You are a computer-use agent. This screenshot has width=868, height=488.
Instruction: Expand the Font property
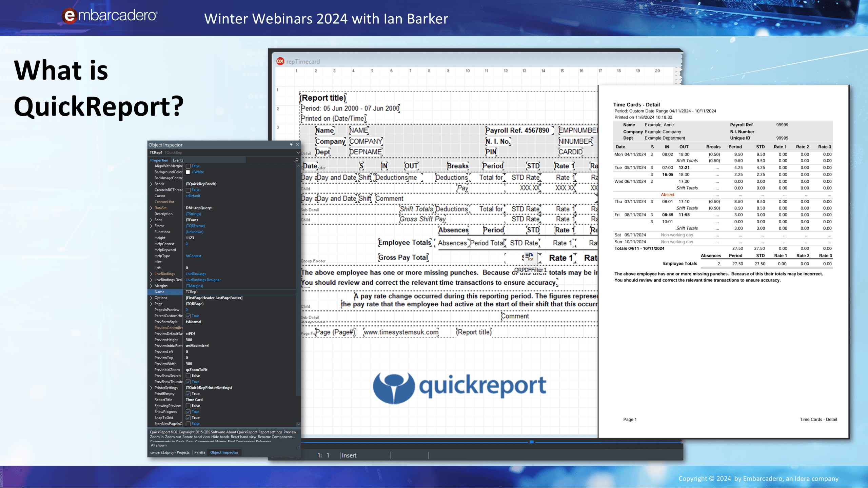click(x=151, y=220)
